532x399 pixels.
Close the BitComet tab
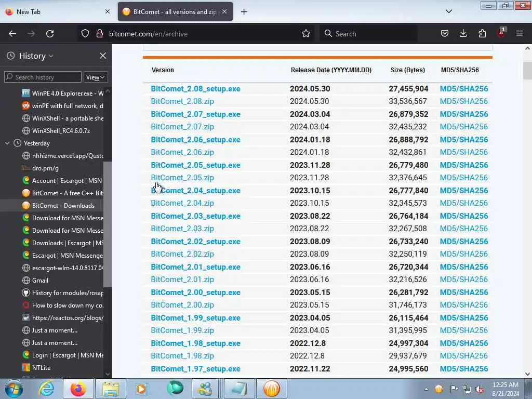point(224,11)
